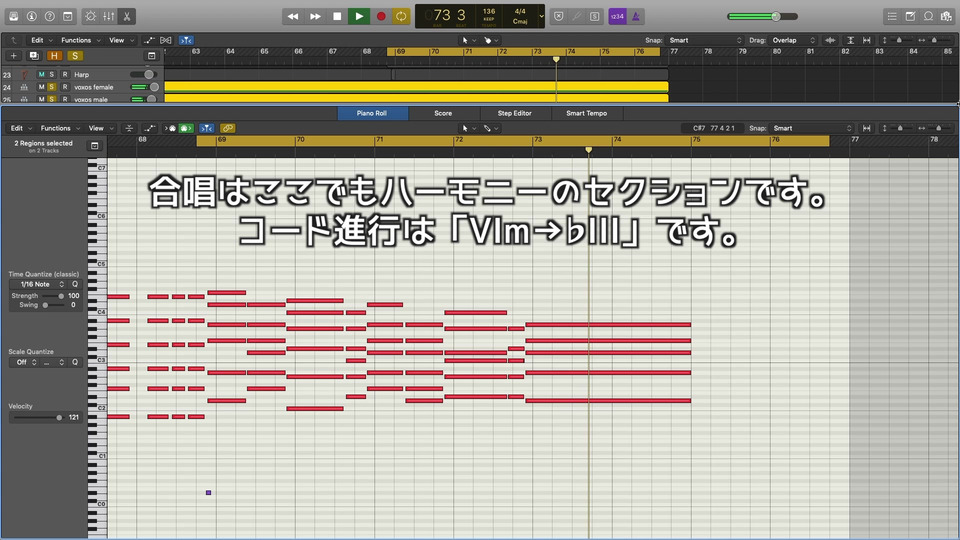
Task: Open the Time Quantize 1/16 Note dropdown
Action: pyautogui.click(x=38, y=285)
